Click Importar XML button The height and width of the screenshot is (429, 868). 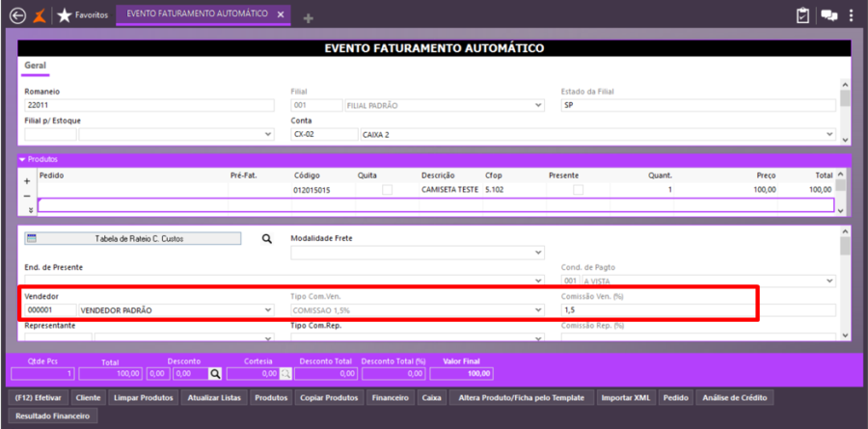tap(627, 398)
